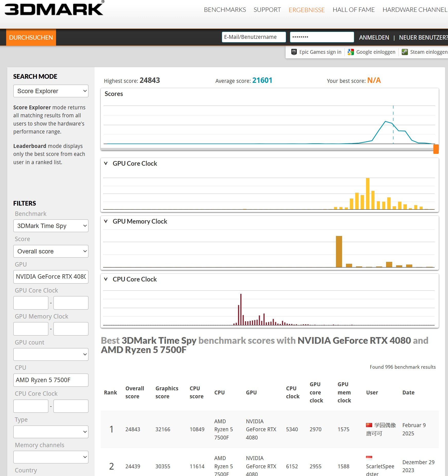Click the tallest bar in CPU Core Clock chart
Viewport: 448px width, 476px height.
pos(241,309)
